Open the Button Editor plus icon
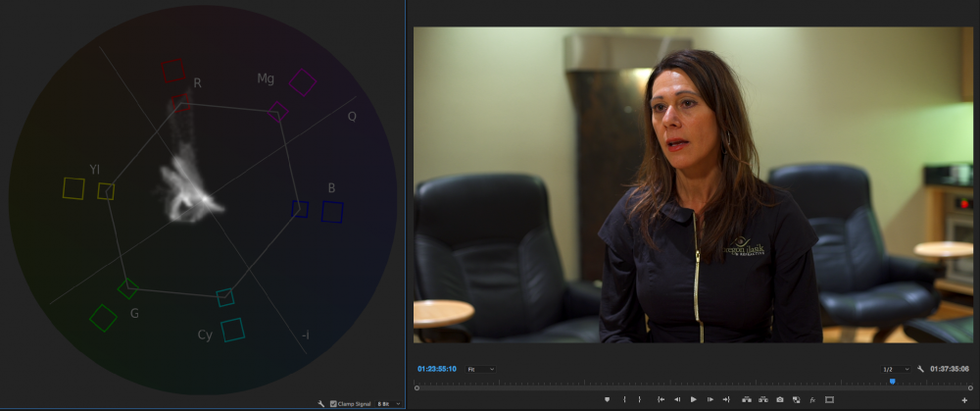980x411 pixels. click(964, 399)
